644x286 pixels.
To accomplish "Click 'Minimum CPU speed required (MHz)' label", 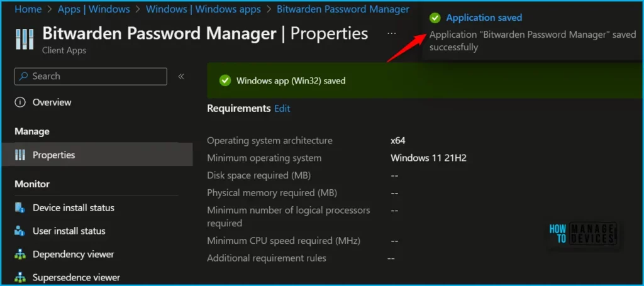I will coord(284,241).
